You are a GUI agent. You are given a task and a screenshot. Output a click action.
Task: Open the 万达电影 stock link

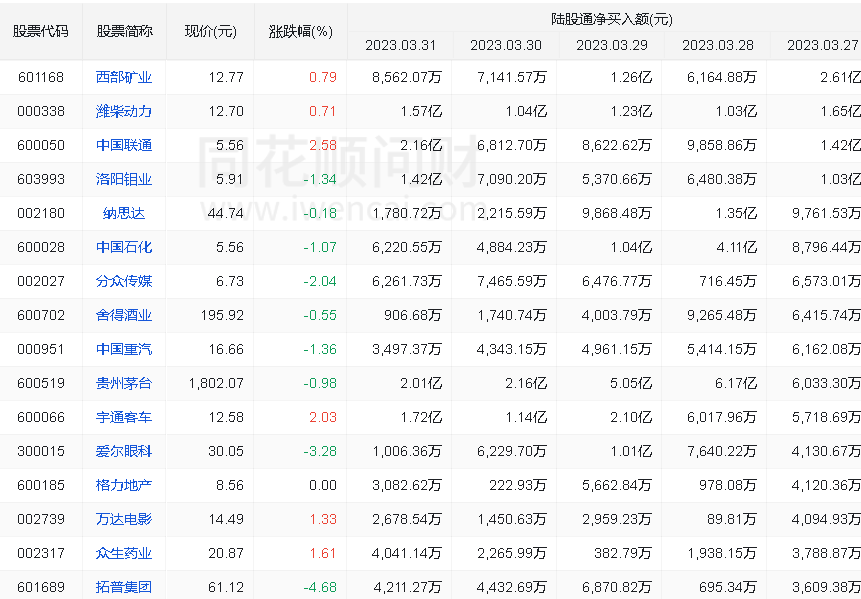coord(124,519)
